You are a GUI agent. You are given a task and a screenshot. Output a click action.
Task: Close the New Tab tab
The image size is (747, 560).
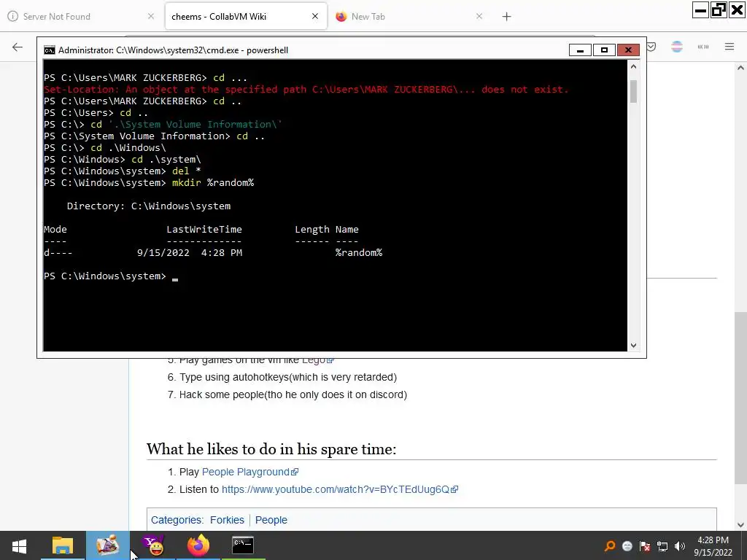479,16
